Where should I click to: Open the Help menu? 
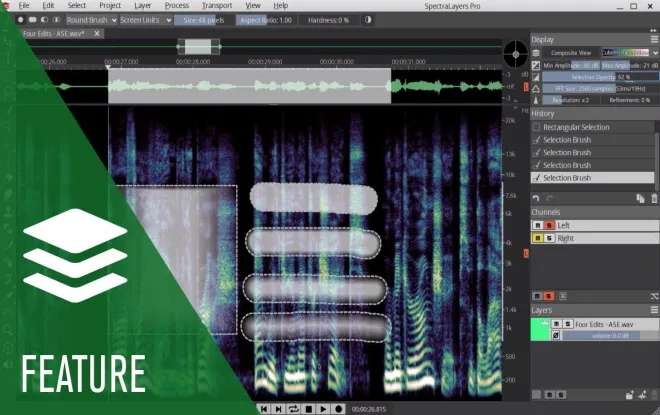(x=280, y=5)
